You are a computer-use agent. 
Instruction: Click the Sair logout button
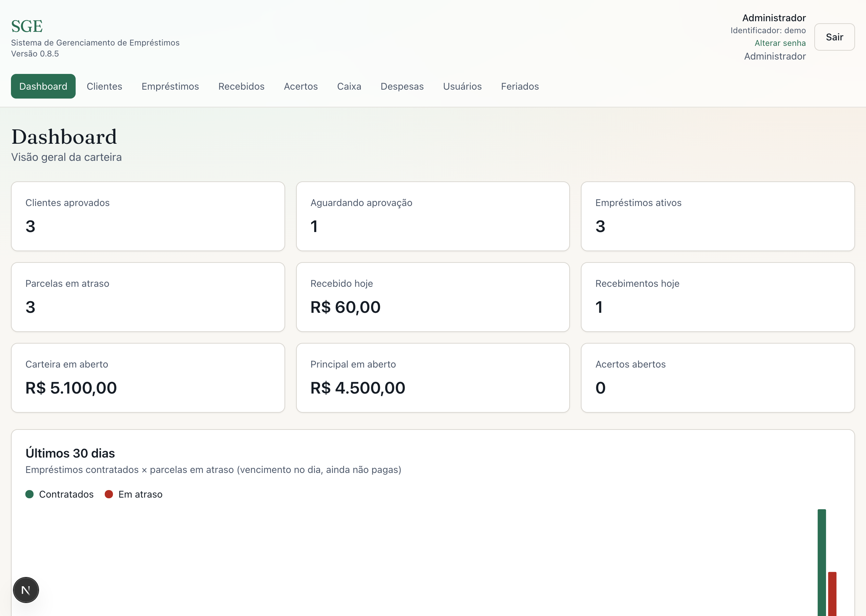(x=834, y=37)
